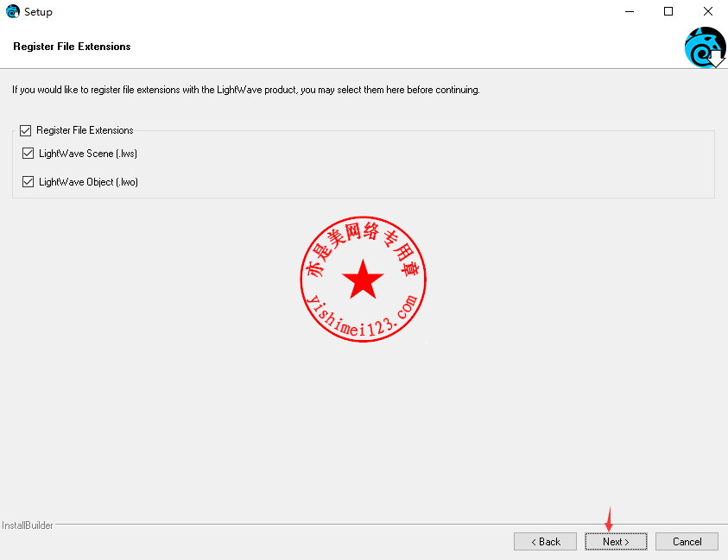This screenshot has width=728, height=560.
Task: Click the LightWave installer logo icon
Action: 705,47
